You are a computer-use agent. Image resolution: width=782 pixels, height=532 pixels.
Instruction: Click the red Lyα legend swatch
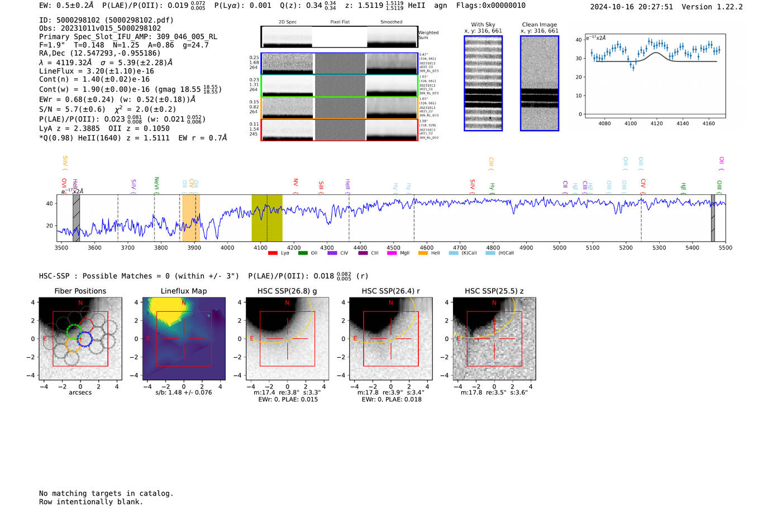click(273, 253)
